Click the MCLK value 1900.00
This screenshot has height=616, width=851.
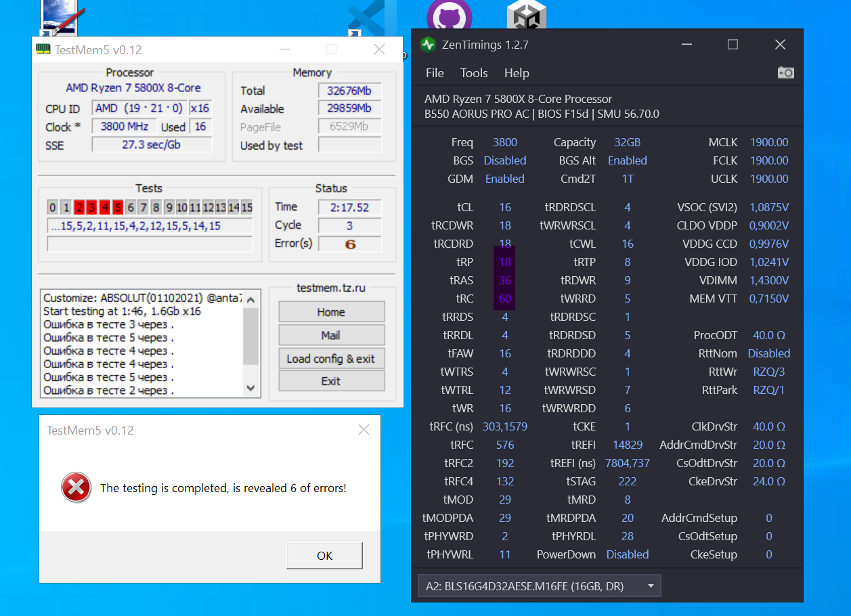click(769, 142)
